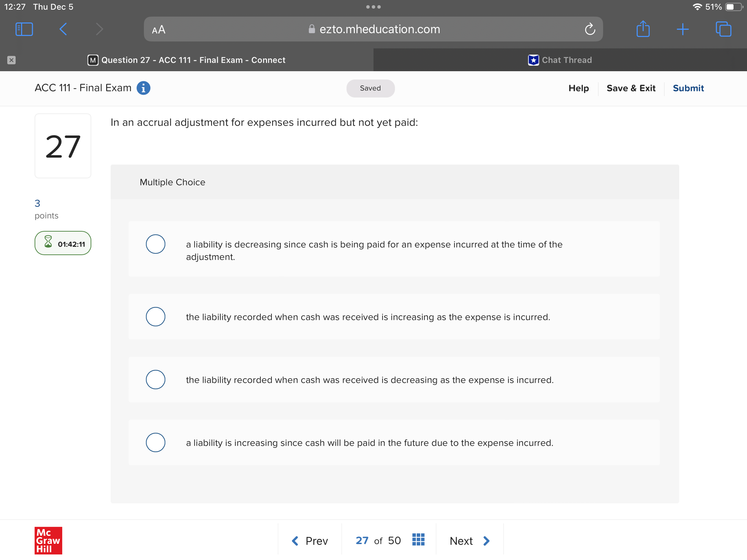Open the share sheet icon

643,29
